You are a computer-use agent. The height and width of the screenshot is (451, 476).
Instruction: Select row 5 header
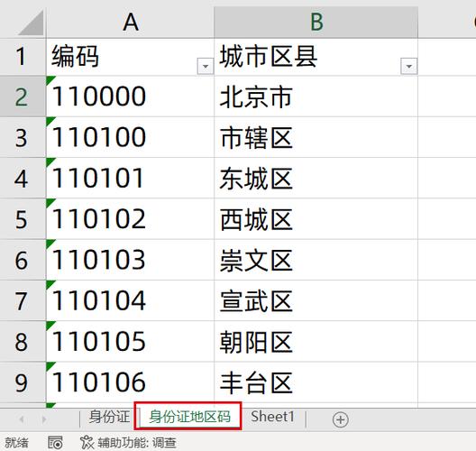23,219
